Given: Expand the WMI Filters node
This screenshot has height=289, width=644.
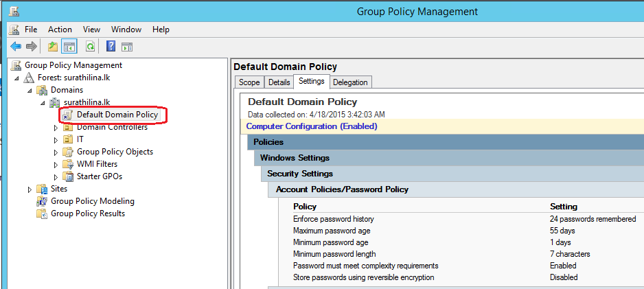Looking at the screenshot, I should 56,165.
